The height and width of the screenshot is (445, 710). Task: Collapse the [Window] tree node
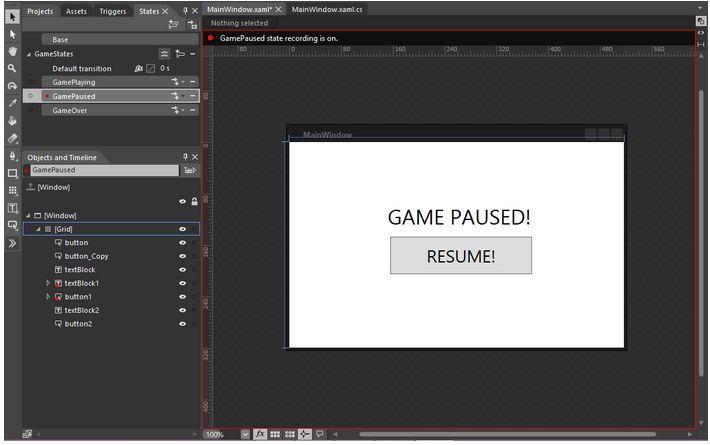pyautogui.click(x=29, y=216)
